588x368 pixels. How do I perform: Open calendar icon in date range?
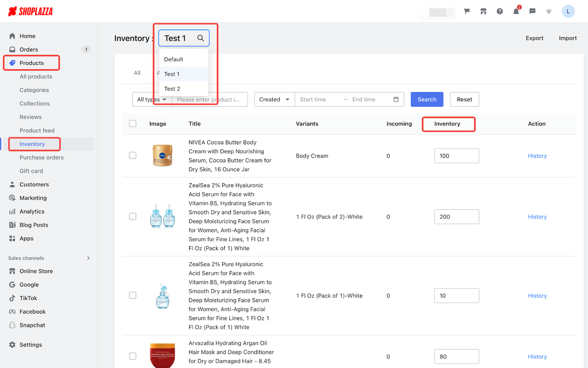tap(396, 99)
